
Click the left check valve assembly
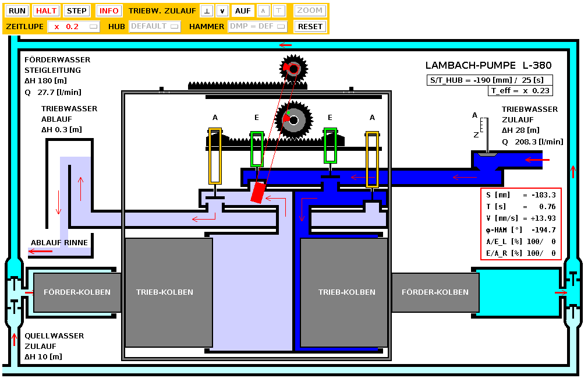pyautogui.click(x=14, y=293)
